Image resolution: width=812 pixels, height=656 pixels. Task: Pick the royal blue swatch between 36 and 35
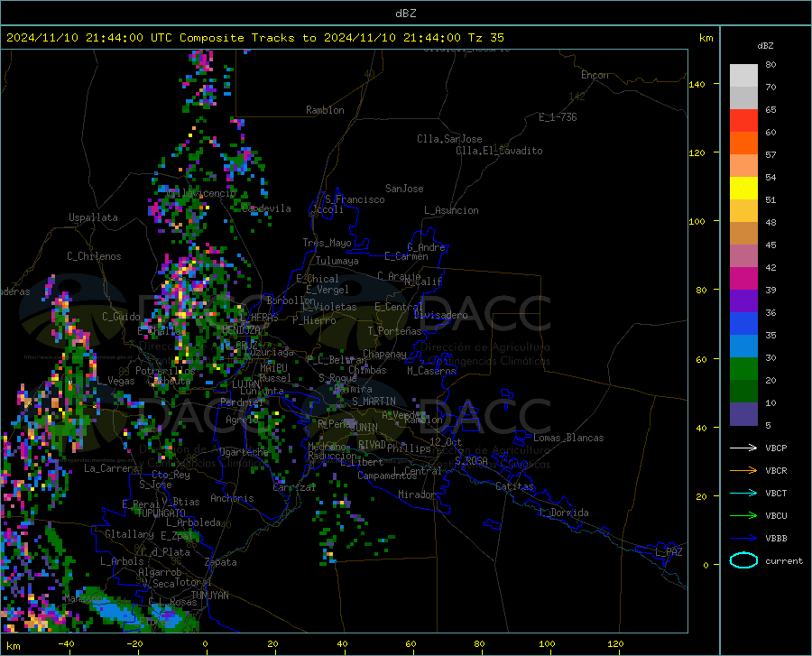(743, 324)
